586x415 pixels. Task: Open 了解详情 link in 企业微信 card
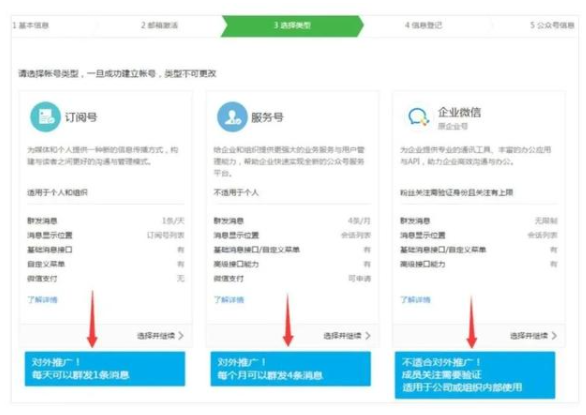pos(415,299)
